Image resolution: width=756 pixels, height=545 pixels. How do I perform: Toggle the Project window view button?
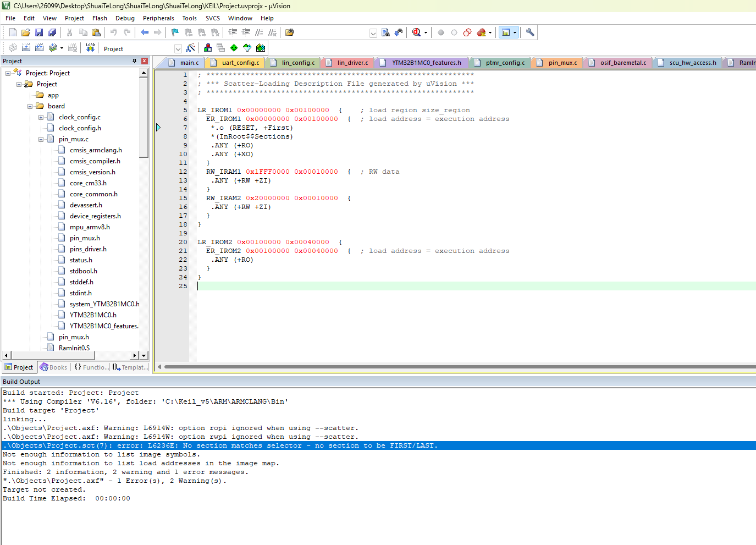pos(506,32)
